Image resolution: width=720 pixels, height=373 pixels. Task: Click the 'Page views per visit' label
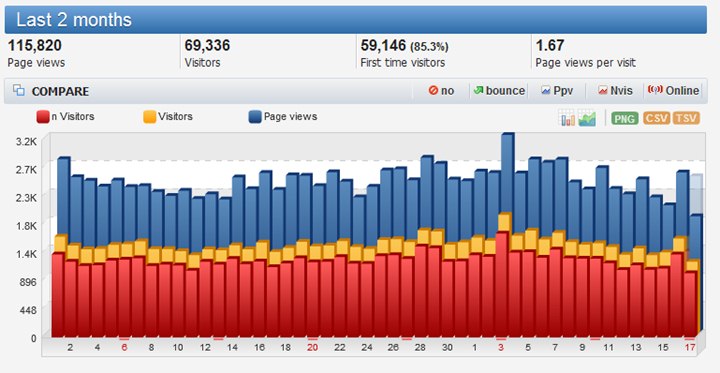click(x=585, y=63)
